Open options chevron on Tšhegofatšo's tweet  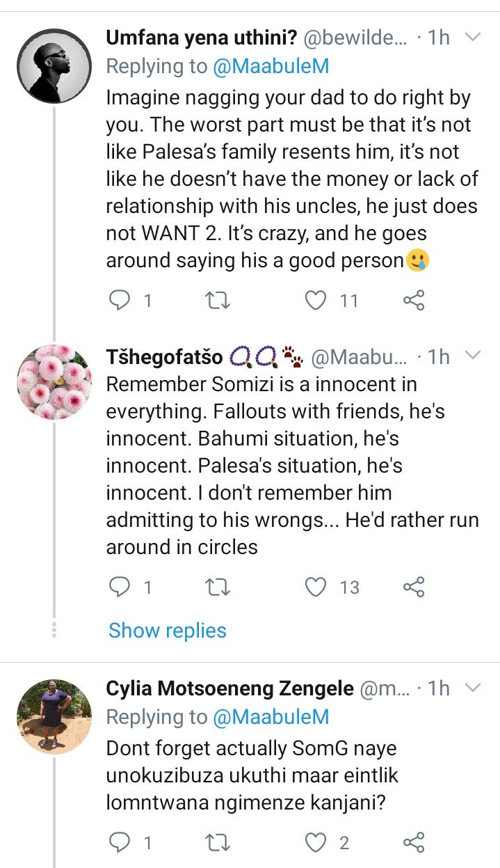(472, 356)
